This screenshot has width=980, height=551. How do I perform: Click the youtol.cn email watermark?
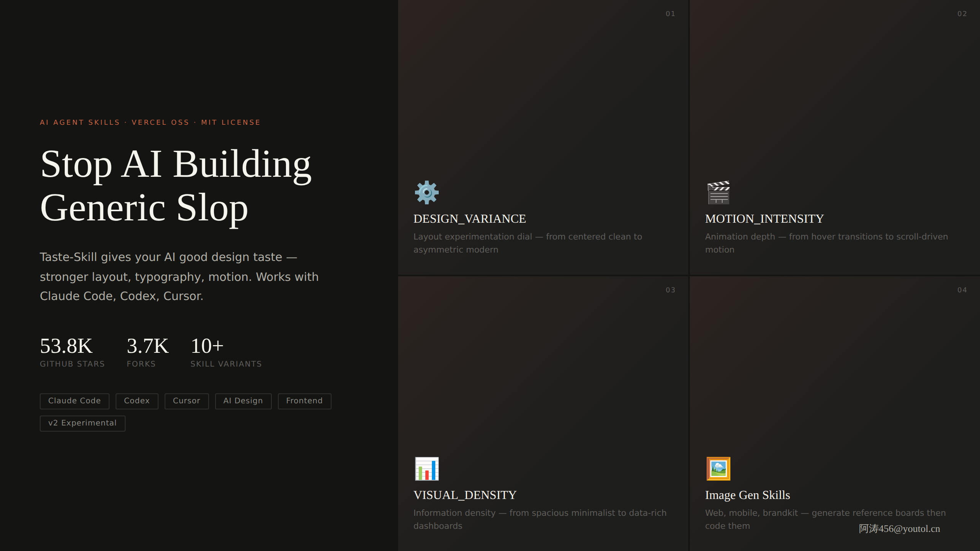(900, 529)
